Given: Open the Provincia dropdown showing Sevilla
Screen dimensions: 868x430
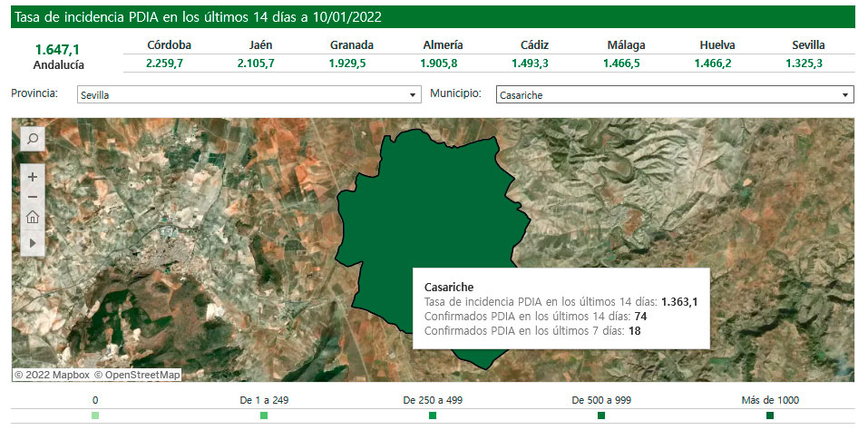Looking at the screenshot, I should [x=248, y=94].
